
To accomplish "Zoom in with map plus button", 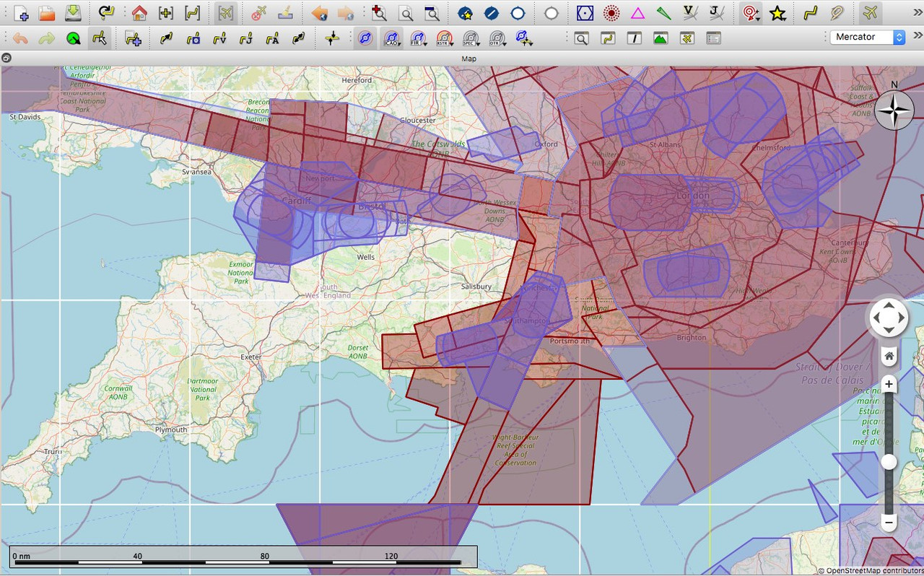I will click(889, 384).
